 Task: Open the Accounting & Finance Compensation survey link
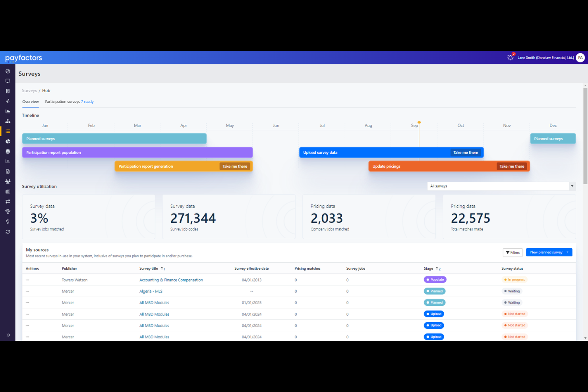[x=171, y=280]
